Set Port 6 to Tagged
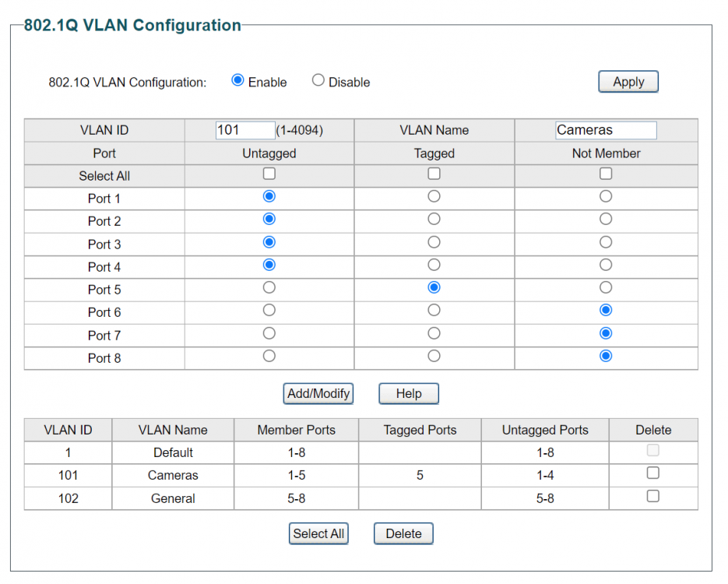 (x=434, y=310)
